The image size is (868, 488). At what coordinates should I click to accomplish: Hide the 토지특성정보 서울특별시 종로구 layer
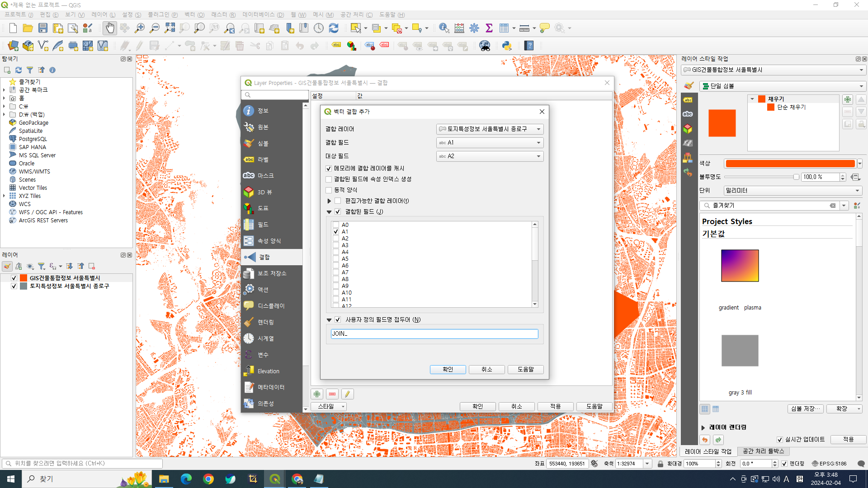pyautogui.click(x=14, y=286)
